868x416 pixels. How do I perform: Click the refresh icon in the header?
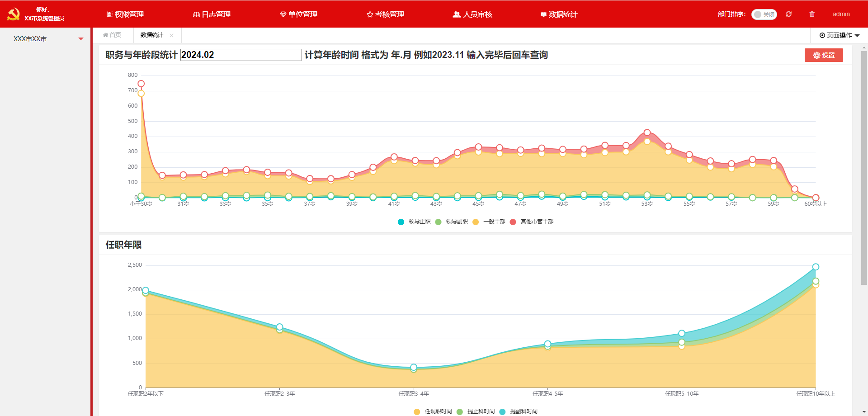[788, 14]
